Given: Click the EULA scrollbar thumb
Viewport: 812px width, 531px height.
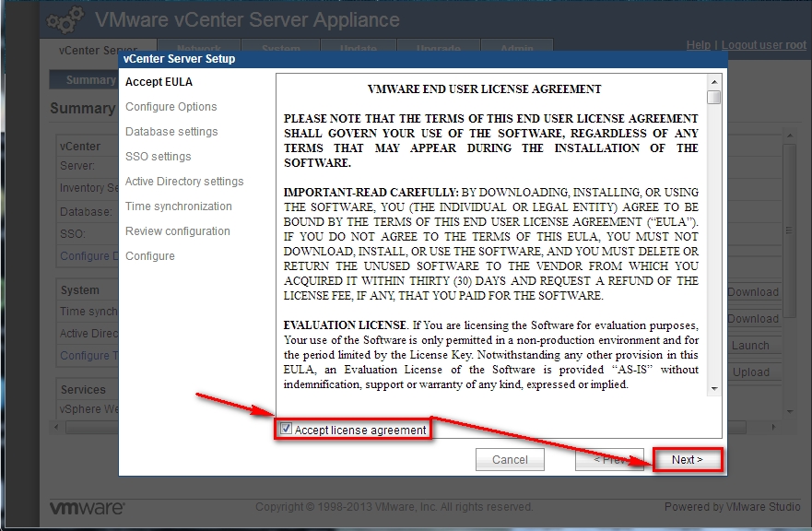Looking at the screenshot, I should coord(714,97).
